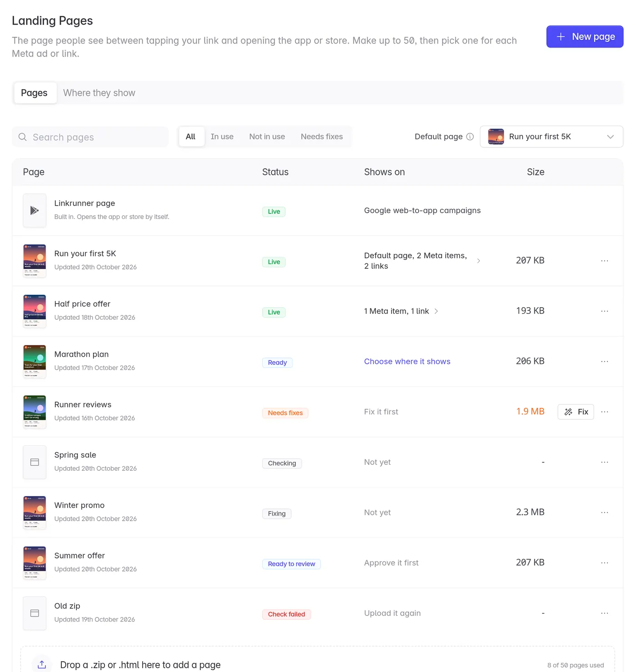Focus the Search pages field
636x672 pixels.
coord(90,137)
